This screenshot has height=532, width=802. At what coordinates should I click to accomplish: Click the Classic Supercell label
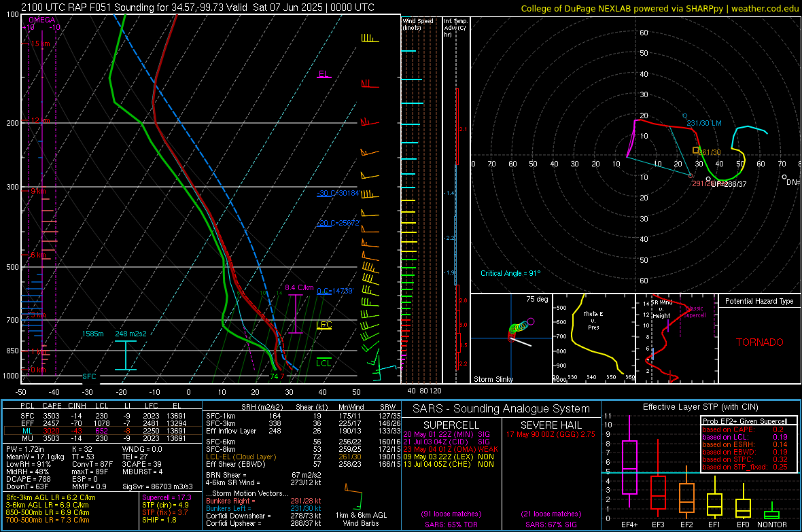(695, 312)
